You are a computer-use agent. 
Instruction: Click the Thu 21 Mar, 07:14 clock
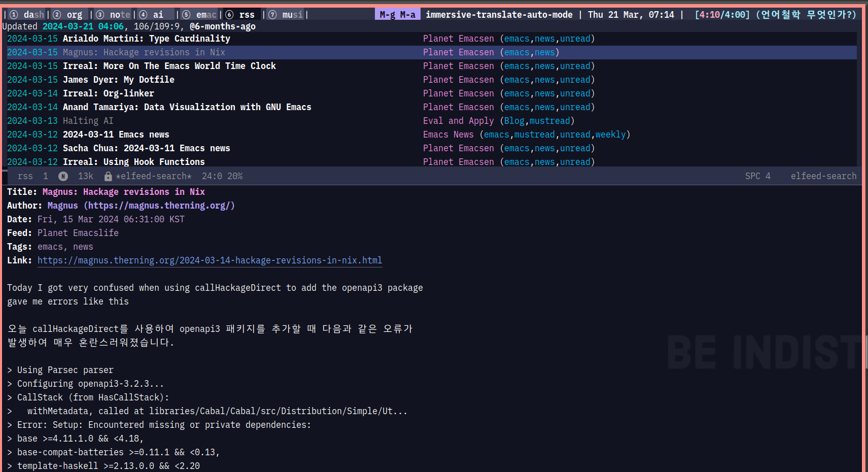pos(631,15)
